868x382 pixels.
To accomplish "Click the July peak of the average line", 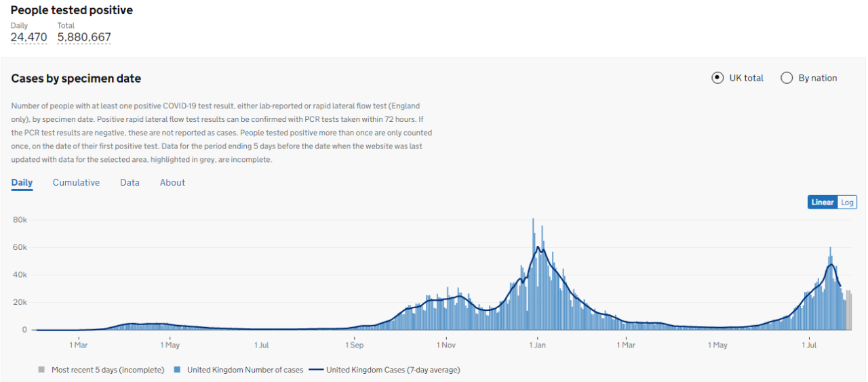I will click(x=831, y=265).
